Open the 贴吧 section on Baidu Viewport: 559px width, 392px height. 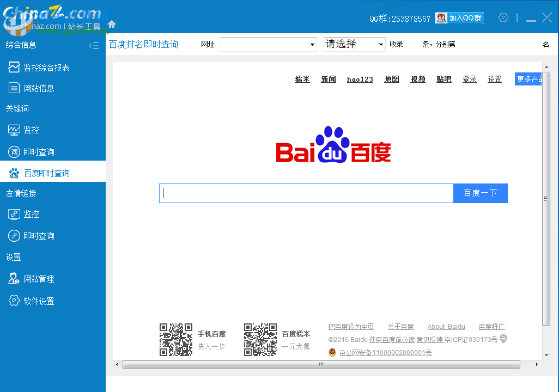(443, 79)
